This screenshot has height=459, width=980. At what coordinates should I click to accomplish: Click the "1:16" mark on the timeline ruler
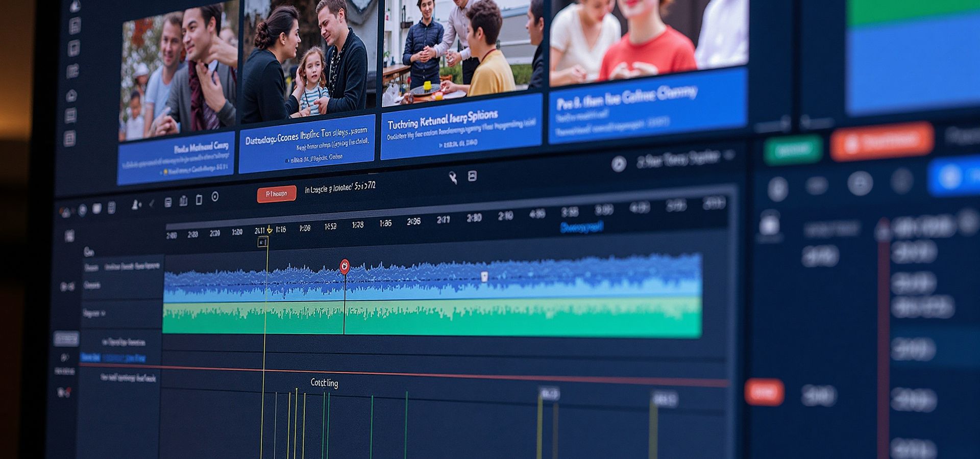tap(281, 229)
